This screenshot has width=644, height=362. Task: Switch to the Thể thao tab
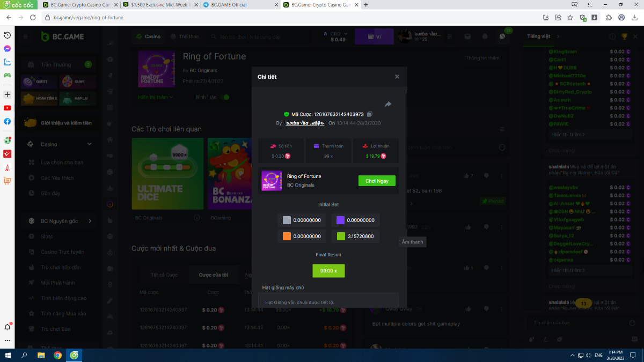[x=184, y=36]
